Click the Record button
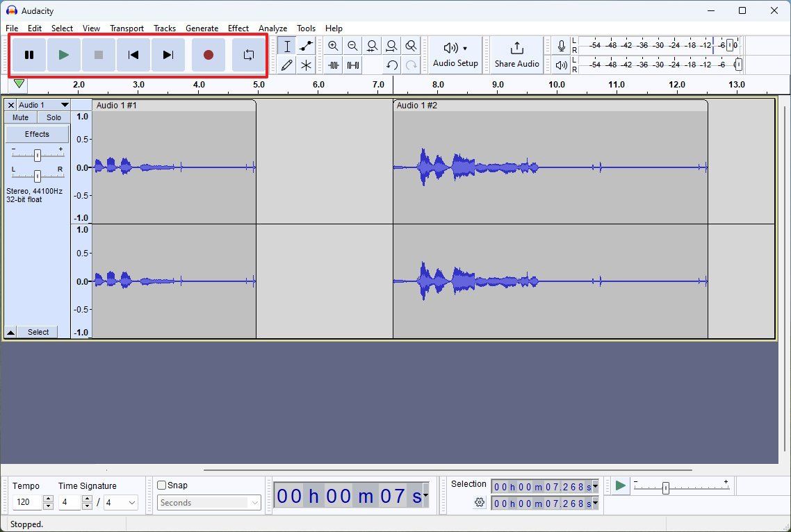The image size is (791, 532). (x=208, y=55)
